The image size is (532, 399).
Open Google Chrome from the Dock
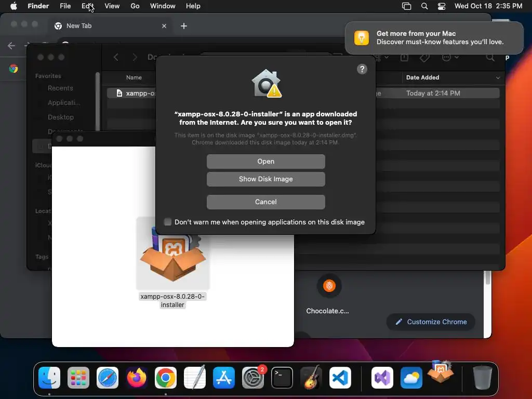pyautogui.click(x=166, y=378)
